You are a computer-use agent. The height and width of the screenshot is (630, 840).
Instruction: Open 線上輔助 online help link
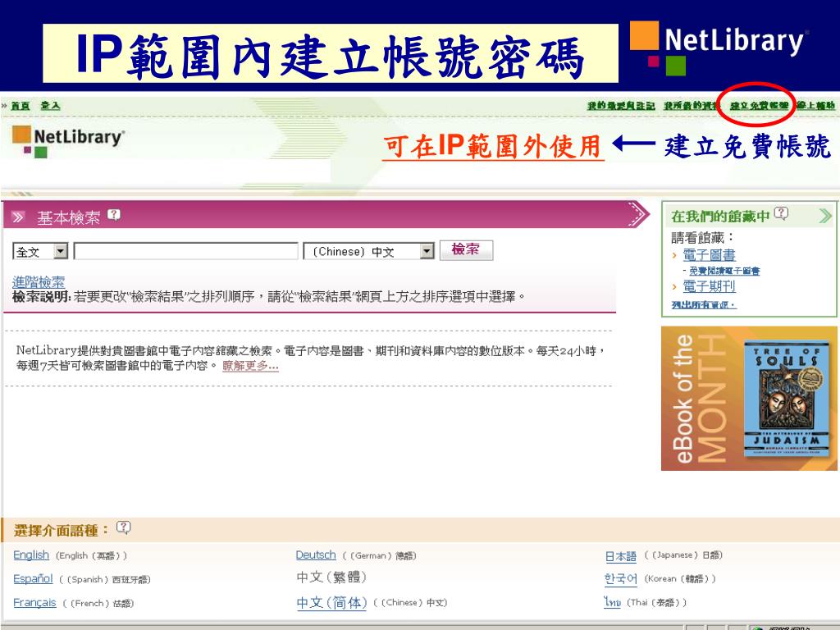pyautogui.click(x=815, y=106)
